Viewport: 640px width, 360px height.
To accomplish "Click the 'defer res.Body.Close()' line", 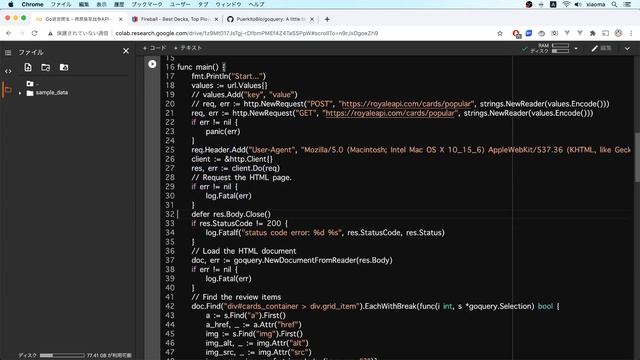I will click(x=231, y=214).
